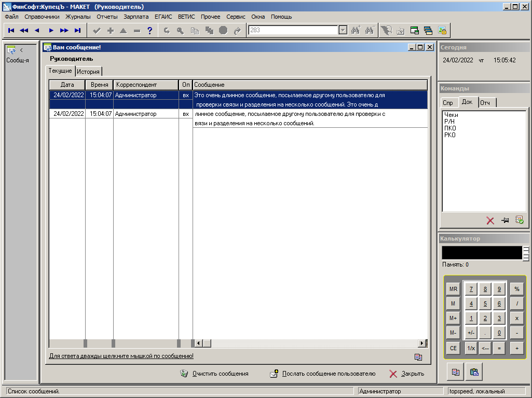532x398 pixels.
Task: Click the question mark help icon
Action: [x=150, y=31]
